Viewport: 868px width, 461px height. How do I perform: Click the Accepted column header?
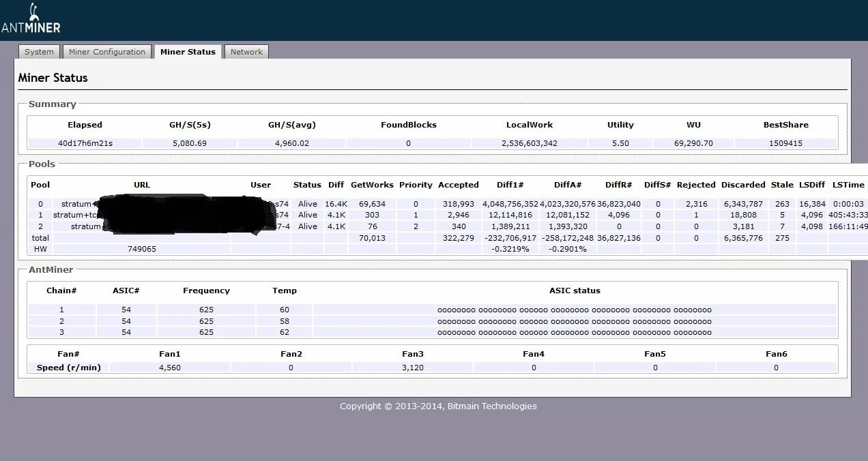[x=459, y=185]
